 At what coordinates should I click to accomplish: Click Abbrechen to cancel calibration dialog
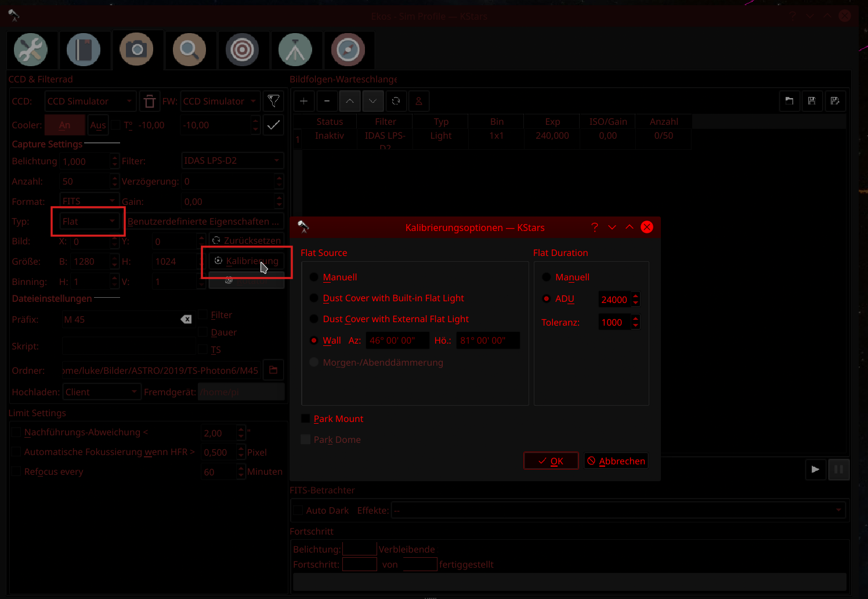pyautogui.click(x=616, y=461)
